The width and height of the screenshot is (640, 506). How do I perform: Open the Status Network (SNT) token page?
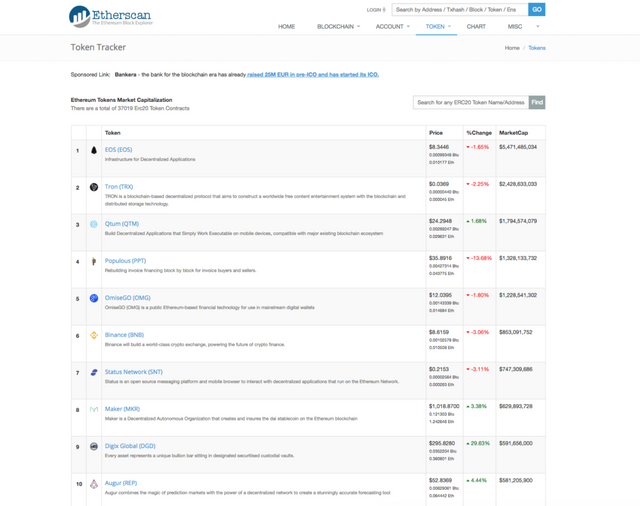pos(134,372)
